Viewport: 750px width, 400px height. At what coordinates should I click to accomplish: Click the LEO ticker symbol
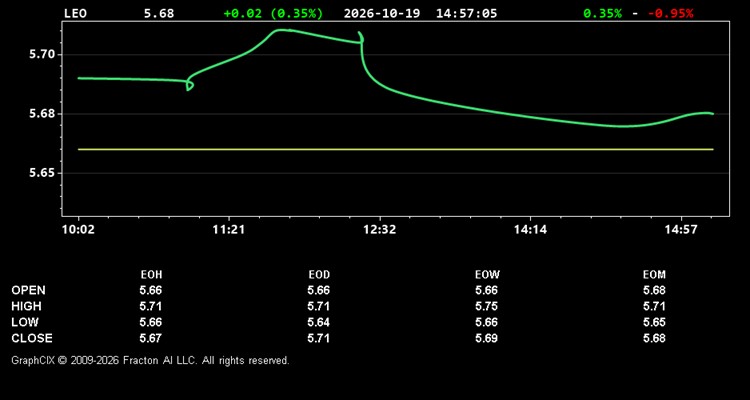(x=75, y=13)
